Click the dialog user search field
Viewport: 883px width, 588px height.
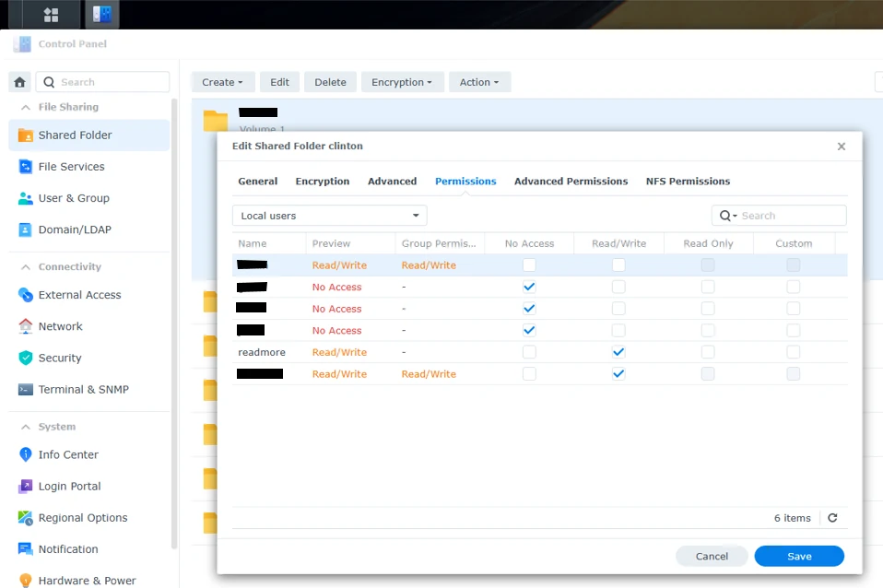coord(779,216)
